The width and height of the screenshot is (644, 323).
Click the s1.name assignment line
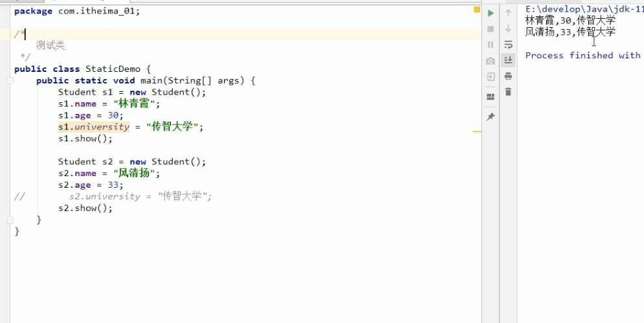[x=109, y=104]
